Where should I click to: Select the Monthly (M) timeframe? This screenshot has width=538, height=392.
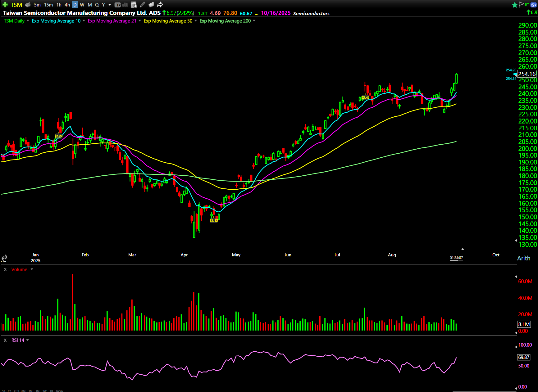[90, 5]
